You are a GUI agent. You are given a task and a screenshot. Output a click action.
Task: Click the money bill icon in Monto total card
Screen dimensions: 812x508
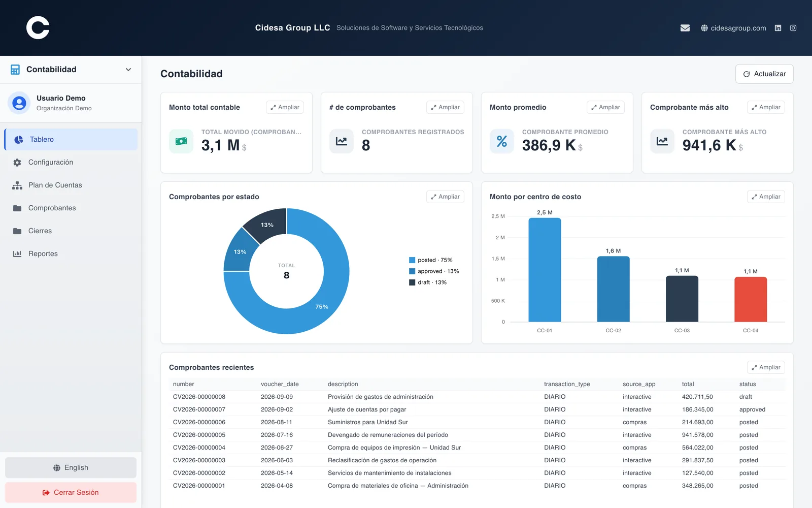coord(181,141)
